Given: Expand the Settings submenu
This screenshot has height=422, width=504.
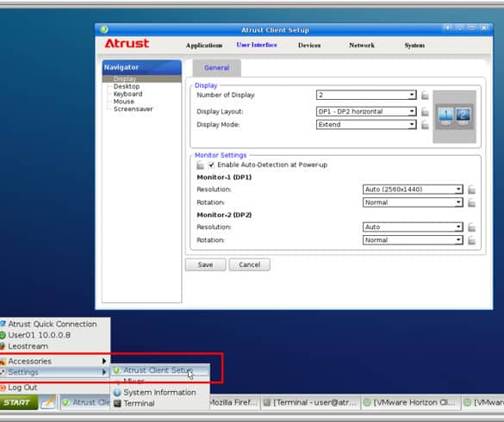Looking at the screenshot, I should [54, 372].
